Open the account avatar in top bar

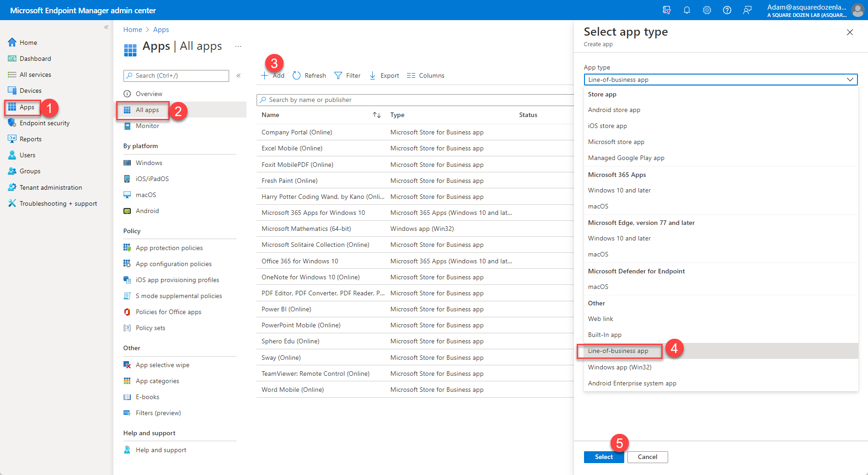pos(858,10)
